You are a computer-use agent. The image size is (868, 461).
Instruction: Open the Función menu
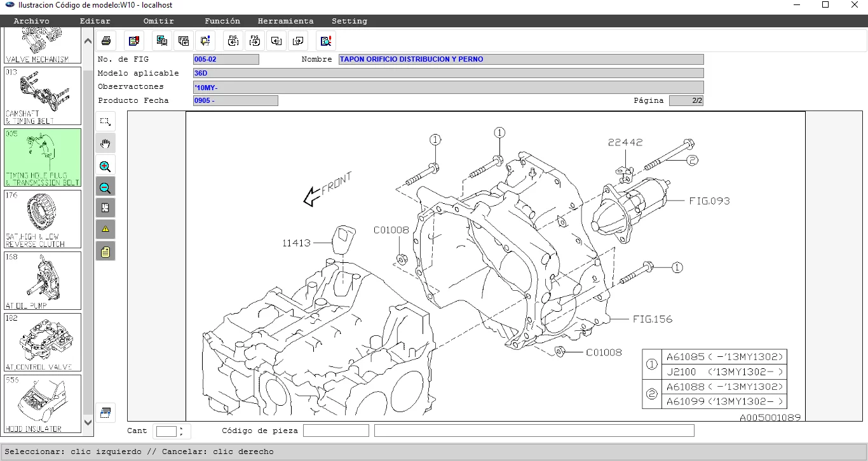222,21
